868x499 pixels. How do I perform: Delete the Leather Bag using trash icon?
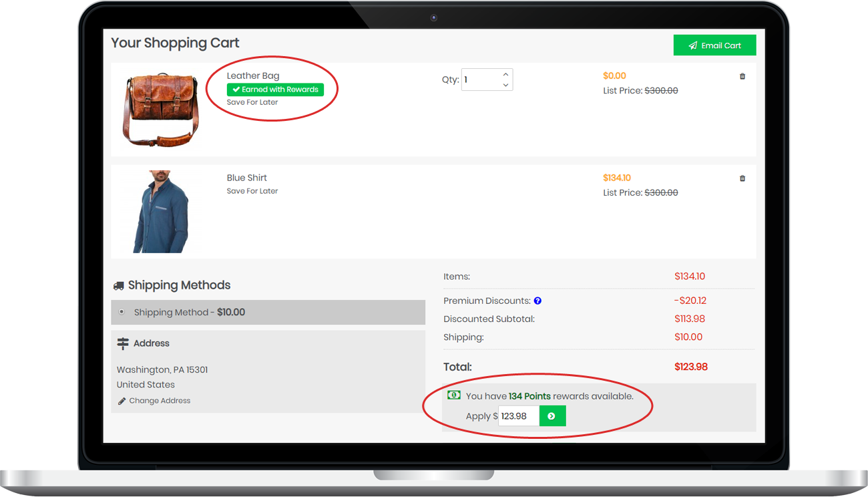[742, 76]
